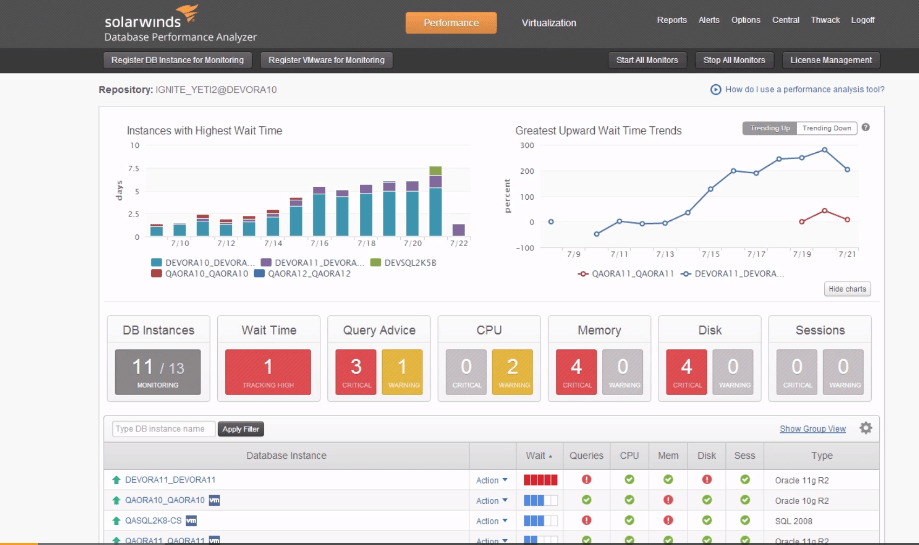The height and width of the screenshot is (545, 919).
Task: Click the vm badge next to QASQL2K8-CS
Action: [191, 520]
